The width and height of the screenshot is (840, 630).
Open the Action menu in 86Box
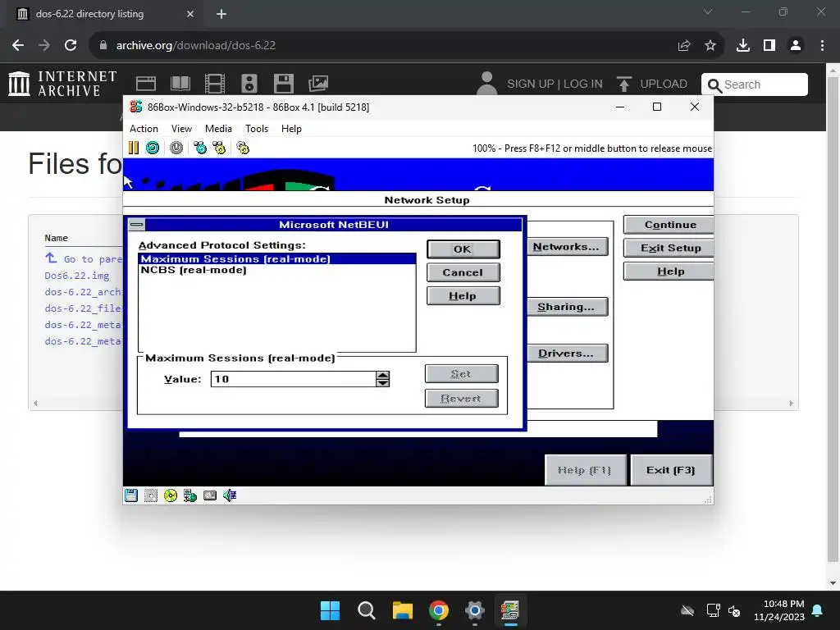tap(144, 129)
